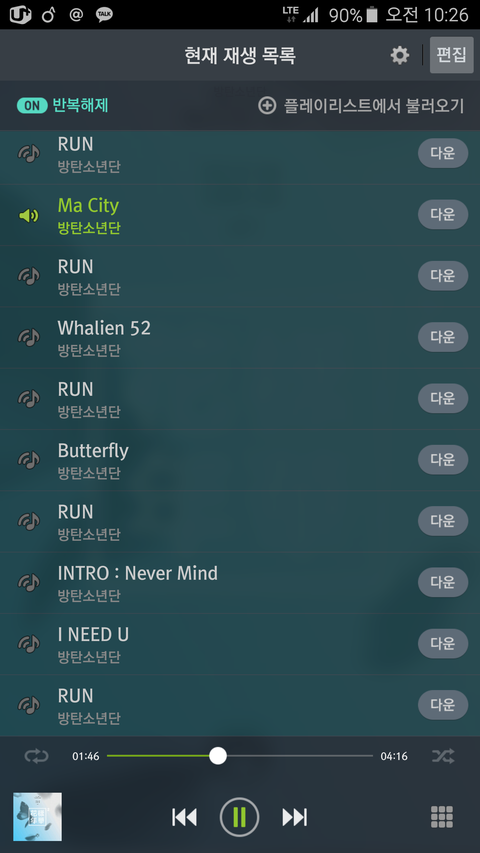Tap the 다운 button for Butterfly
The height and width of the screenshot is (853, 480).
[x=443, y=460]
